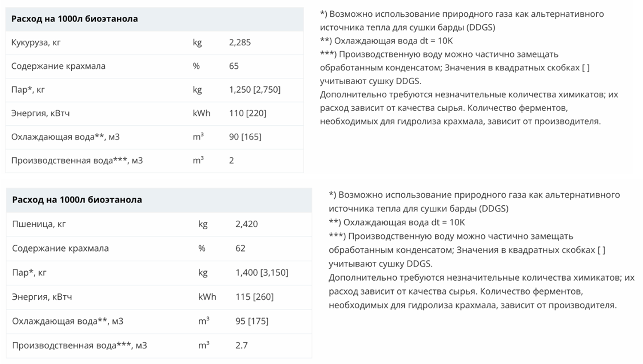643x364 pixels.
Task: Select the m³ unit beside 2.7
Action: click(204, 345)
